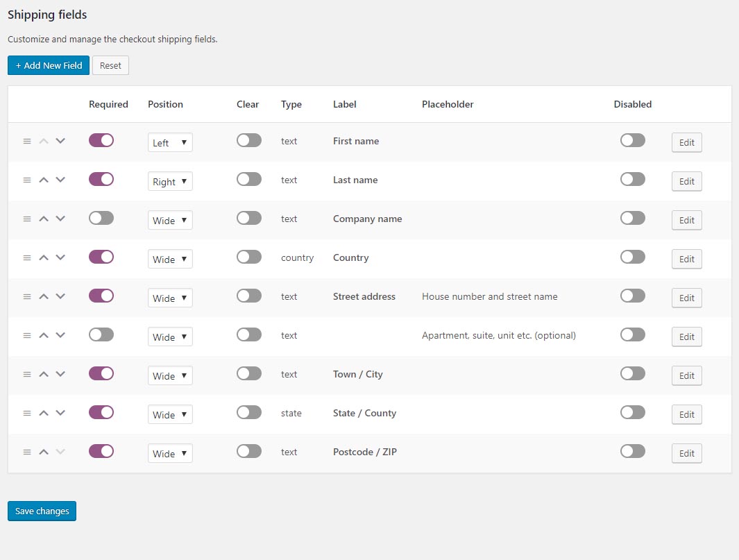Click the Apartment, suite, unit placeholder text
The width and height of the screenshot is (739, 560).
point(498,335)
